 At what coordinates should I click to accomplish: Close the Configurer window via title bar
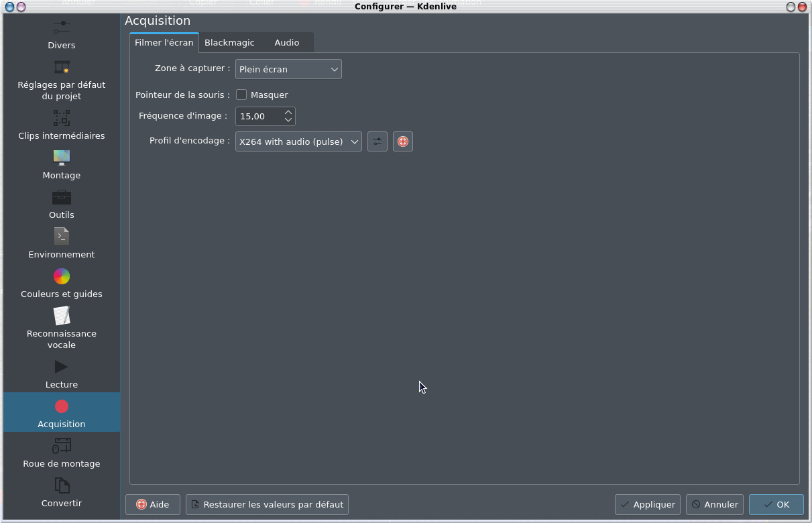click(801, 7)
